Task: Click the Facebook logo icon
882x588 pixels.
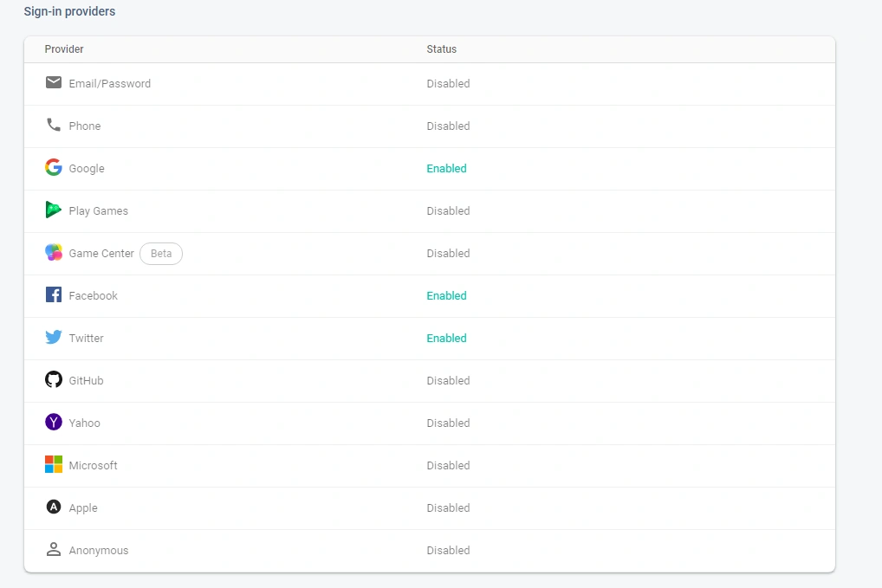Action: 54,294
